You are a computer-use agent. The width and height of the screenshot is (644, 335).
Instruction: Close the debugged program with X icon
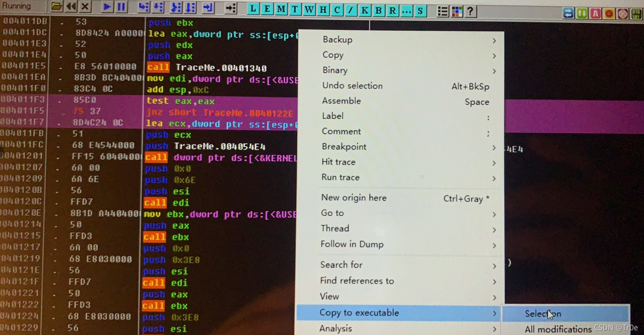85,7
